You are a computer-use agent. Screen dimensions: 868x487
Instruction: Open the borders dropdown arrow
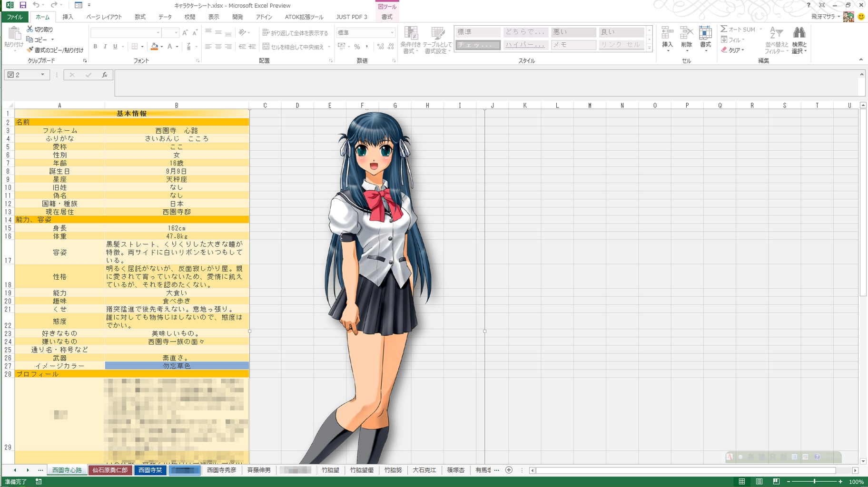142,47
